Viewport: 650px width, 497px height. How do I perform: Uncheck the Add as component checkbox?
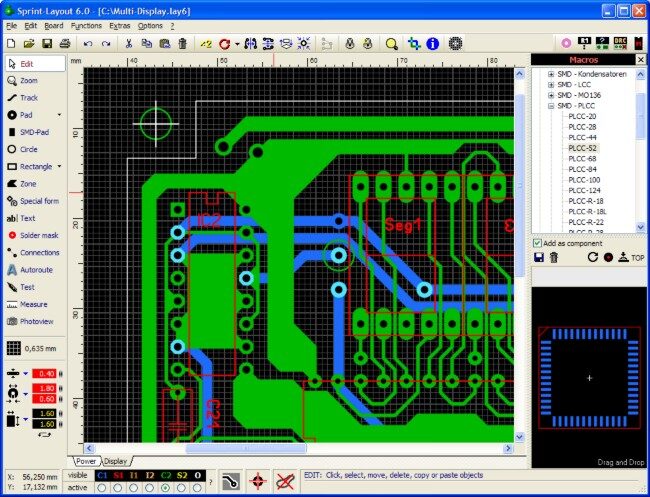coord(537,243)
